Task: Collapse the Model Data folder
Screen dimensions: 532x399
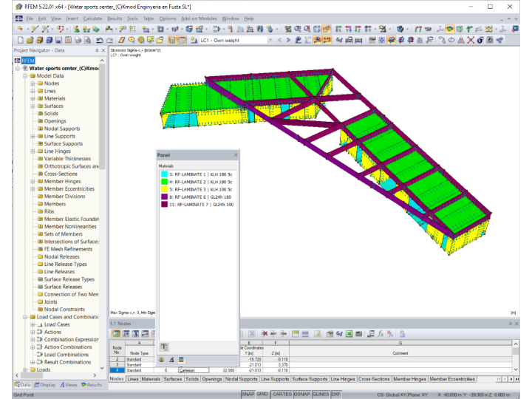Action: coord(25,76)
